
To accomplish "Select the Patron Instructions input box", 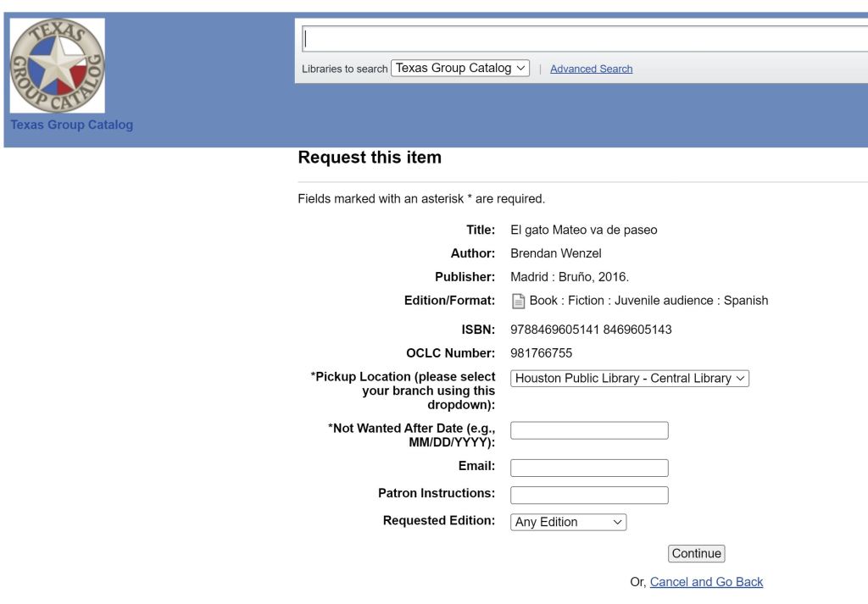I will pos(589,495).
